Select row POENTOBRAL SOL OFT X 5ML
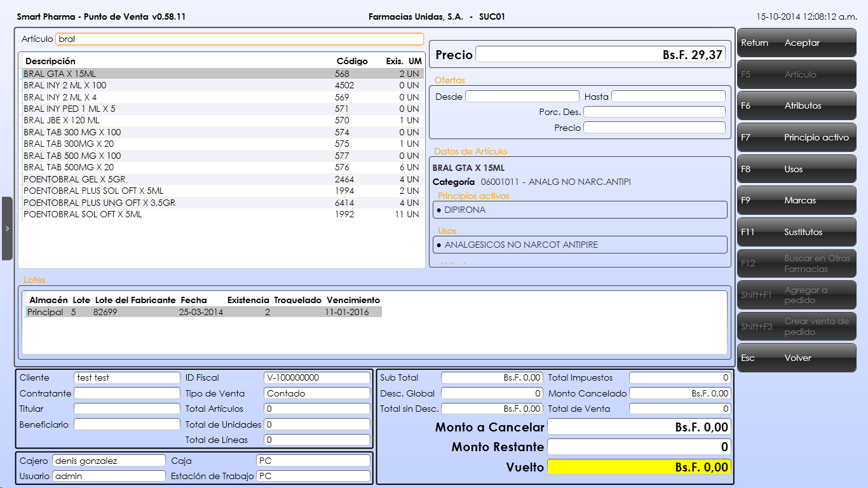The image size is (868, 488). [x=222, y=215]
